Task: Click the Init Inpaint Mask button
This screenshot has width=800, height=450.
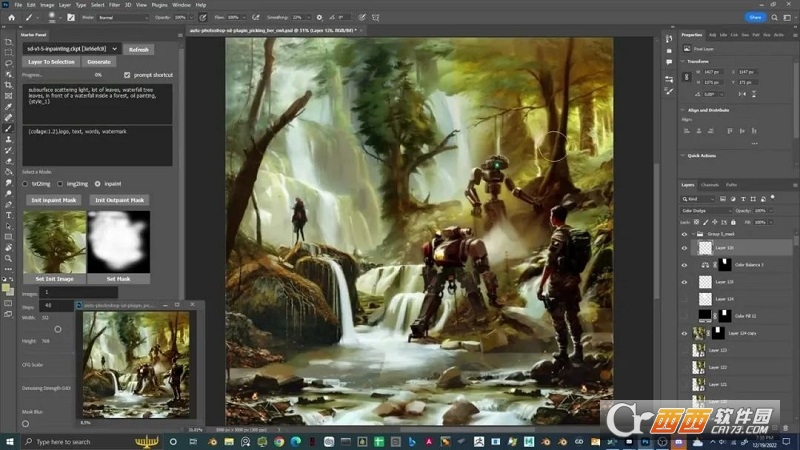Action: click(x=54, y=200)
